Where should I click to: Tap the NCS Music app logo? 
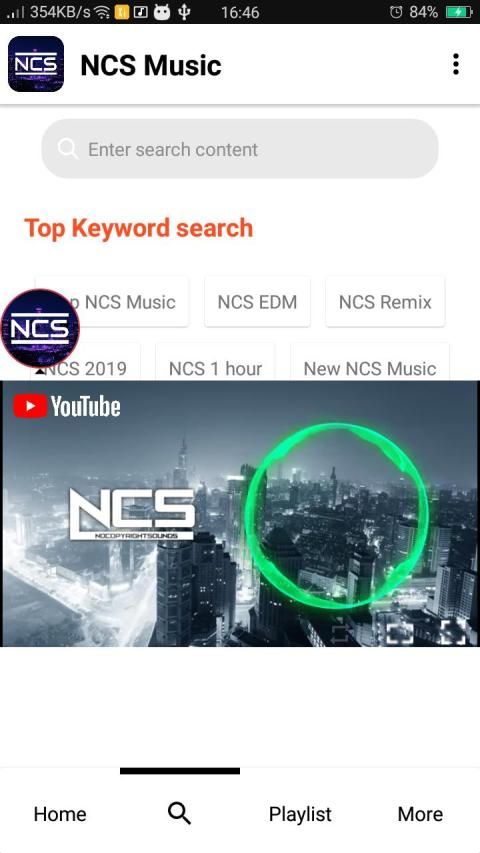point(36,64)
